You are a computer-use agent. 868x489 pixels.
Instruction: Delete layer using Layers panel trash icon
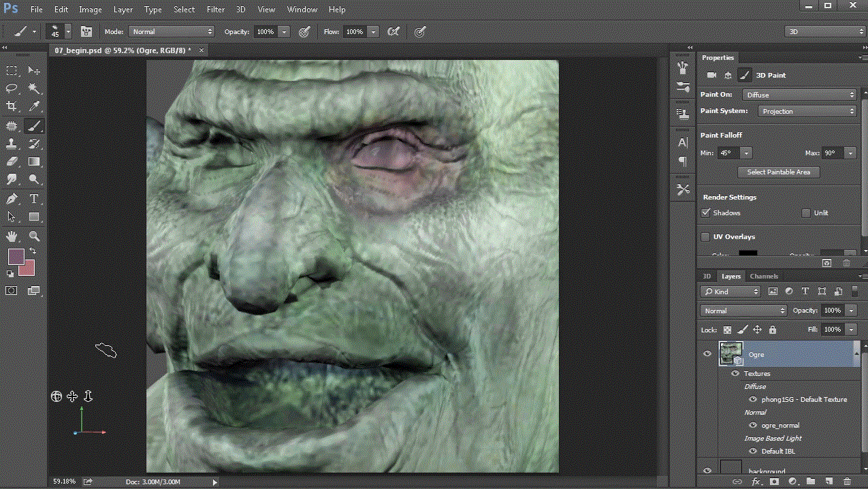coord(847,482)
